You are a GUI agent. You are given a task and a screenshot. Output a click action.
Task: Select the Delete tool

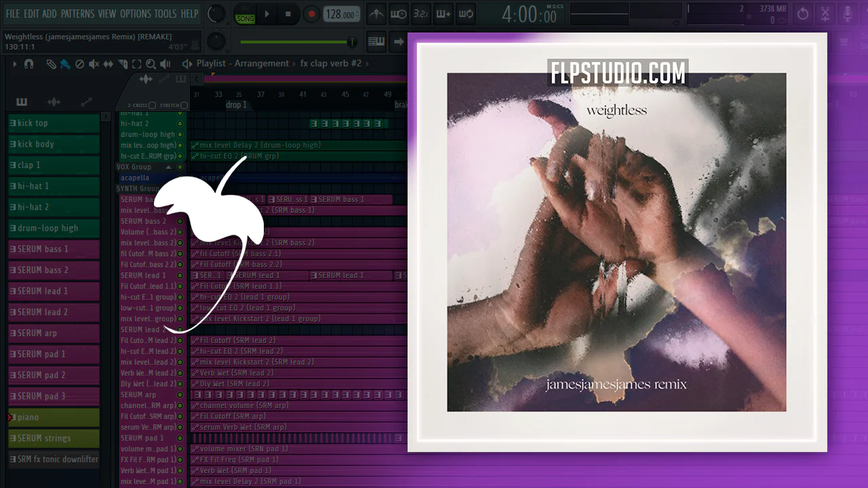coord(79,64)
